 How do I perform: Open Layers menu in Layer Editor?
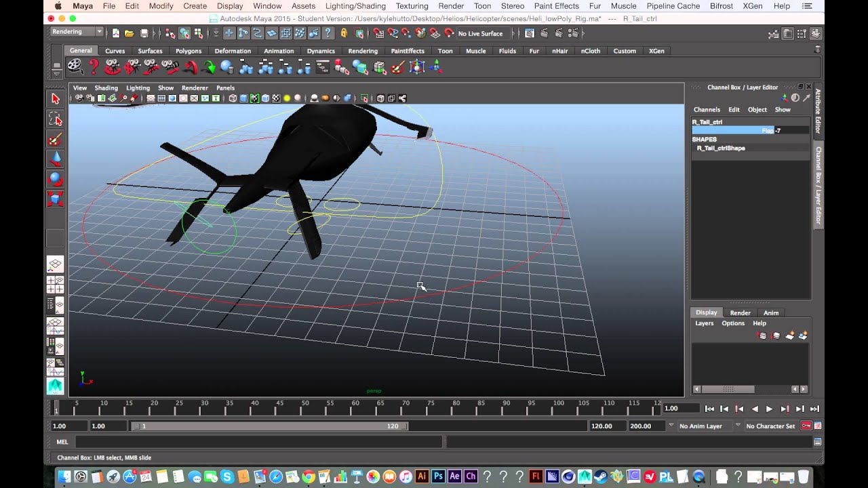click(704, 323)
